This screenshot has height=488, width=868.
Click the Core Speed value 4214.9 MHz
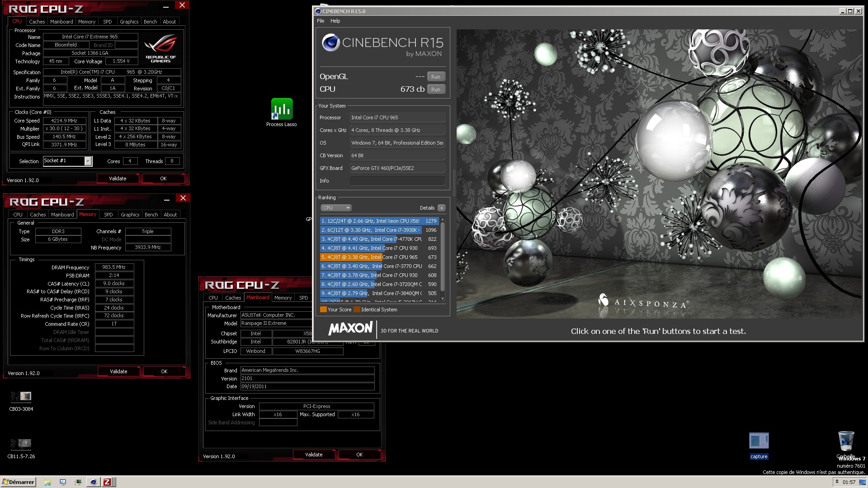click(x=64, y=121)
